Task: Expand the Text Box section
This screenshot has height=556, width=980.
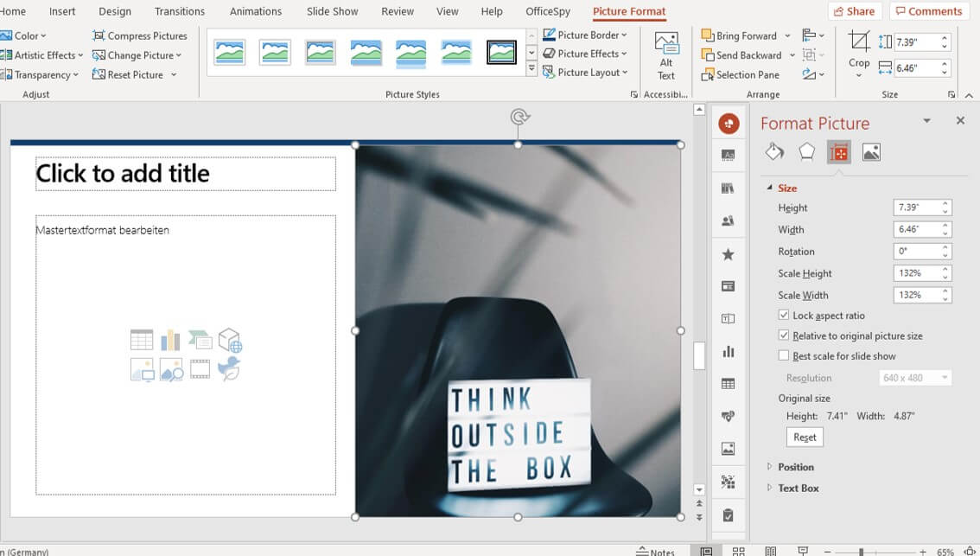Action: coord(798,489)
